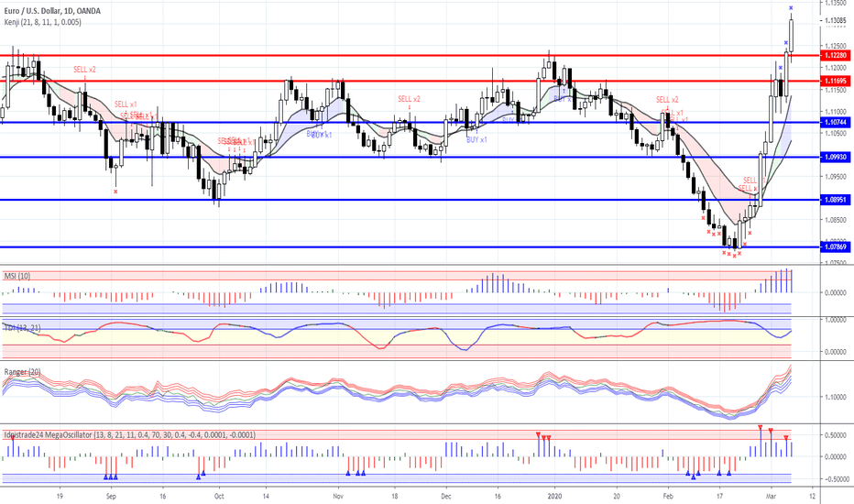Screen dimensions: 854x504
Task: Click the blue 1.07869 price label
Action: (836, 247)
